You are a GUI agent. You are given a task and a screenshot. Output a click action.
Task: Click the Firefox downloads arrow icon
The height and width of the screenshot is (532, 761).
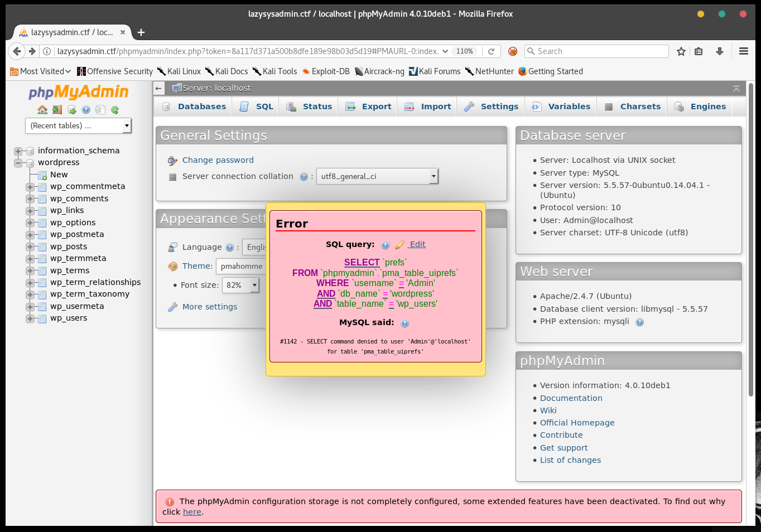pyautogui.click(x=720, y=51)
